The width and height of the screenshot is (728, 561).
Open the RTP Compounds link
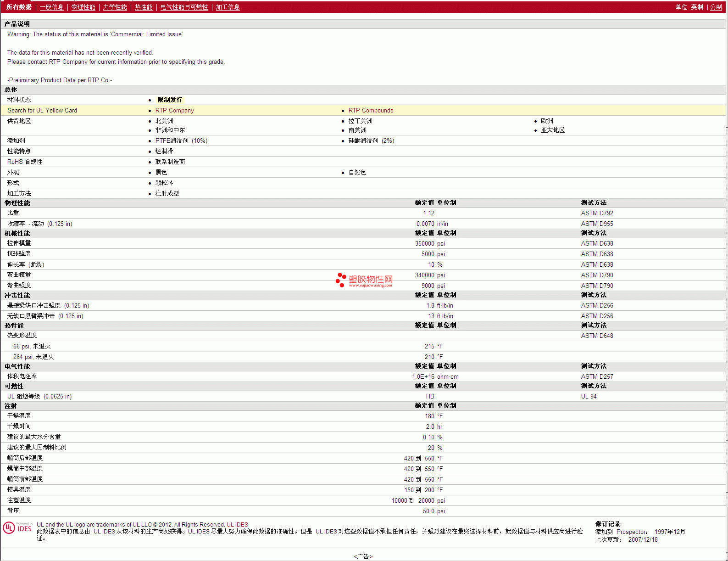[371, 111]
